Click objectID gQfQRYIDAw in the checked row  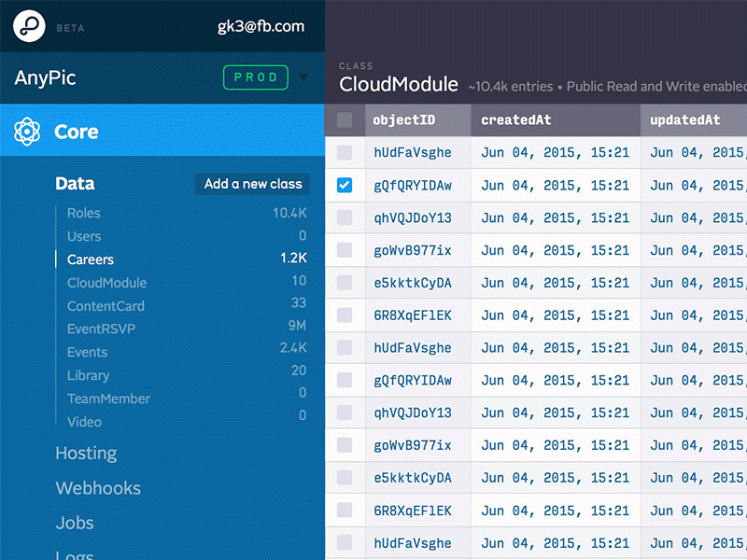[x=413, y=185]
